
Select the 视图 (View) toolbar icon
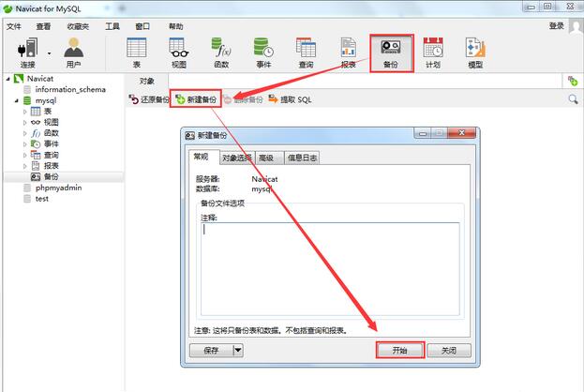pos(179,53)
